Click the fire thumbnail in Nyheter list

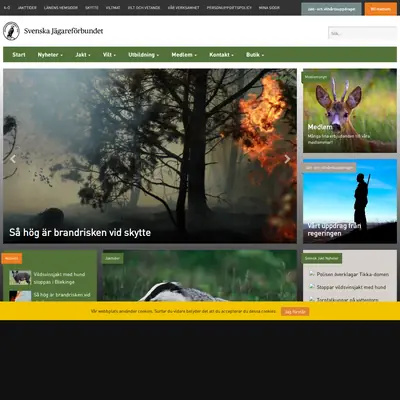(20, 296)
